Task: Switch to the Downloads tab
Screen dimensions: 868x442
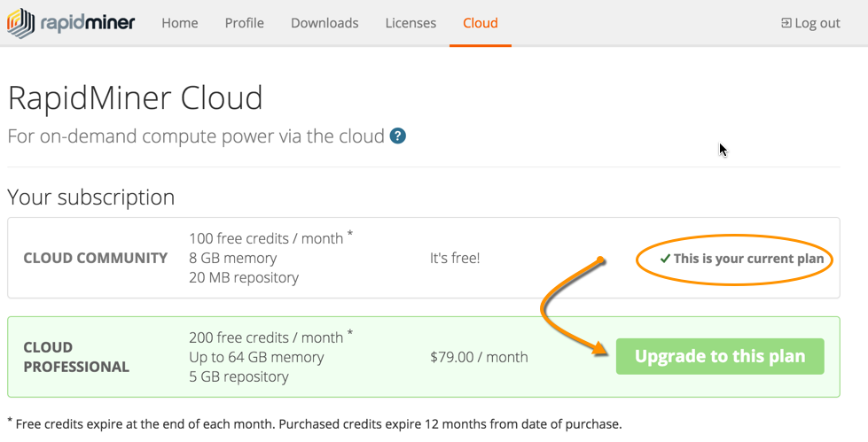Action: [325, 23]
